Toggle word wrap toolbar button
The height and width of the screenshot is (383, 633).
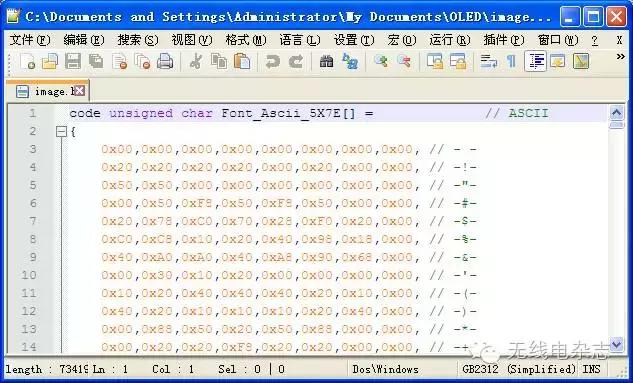click(x=488, y=62)
